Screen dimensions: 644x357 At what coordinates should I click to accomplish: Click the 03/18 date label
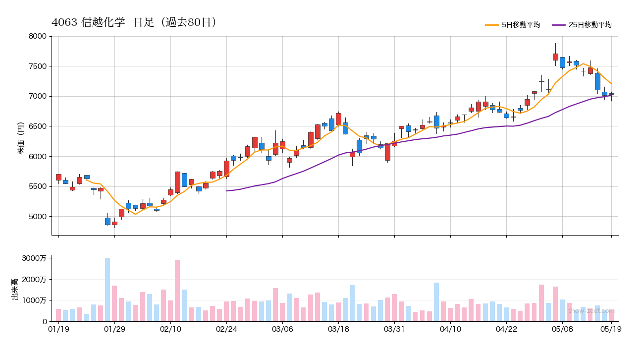pyautogui.click(x=338, y=328)
